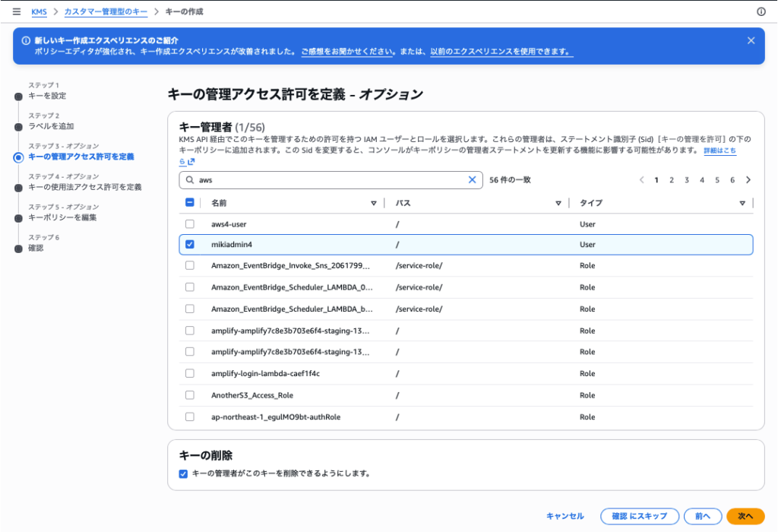The image size is (778, 532).
Task: Go to page 5 of results
Action: coord(717,180)
